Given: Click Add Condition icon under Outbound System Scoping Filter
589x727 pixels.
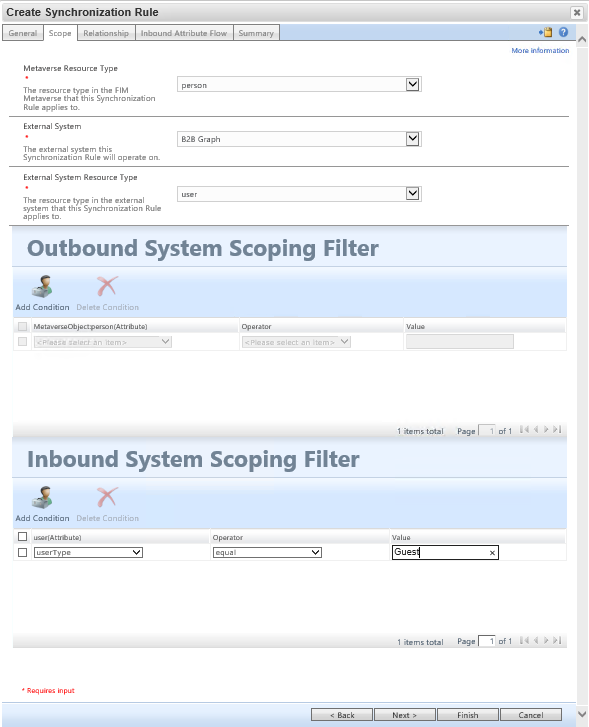Looking at the screenshot, I should click(x=42, y=286).
